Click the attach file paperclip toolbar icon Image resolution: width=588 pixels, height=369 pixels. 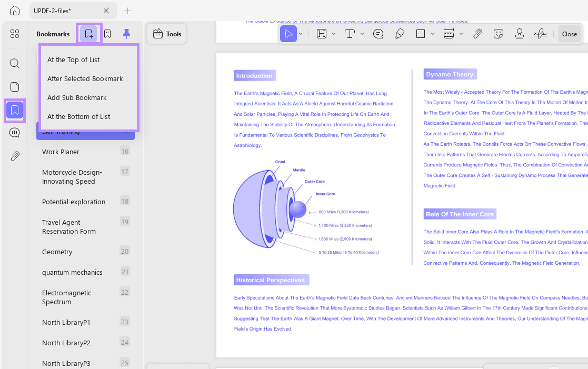tap(478, 34)
